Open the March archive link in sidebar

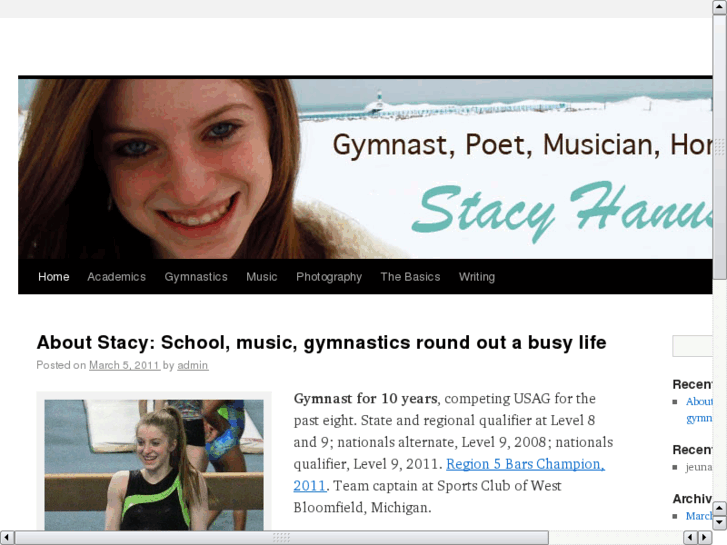[699, 516]
